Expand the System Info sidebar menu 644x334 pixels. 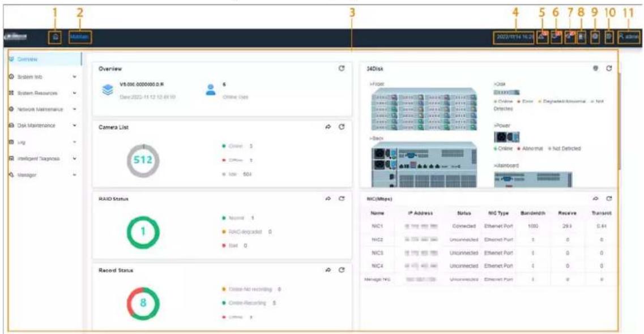[74, 77]
